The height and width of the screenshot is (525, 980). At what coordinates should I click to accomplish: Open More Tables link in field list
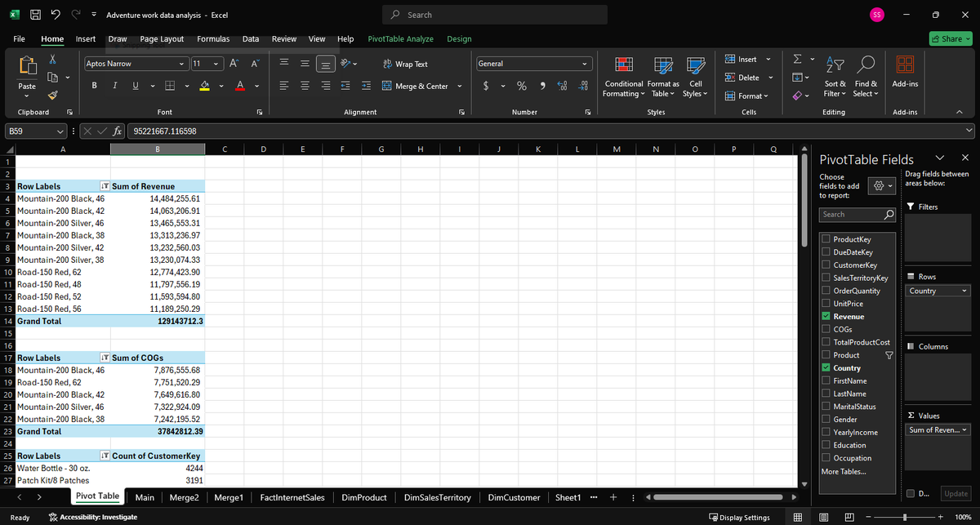tap(842, 471)
